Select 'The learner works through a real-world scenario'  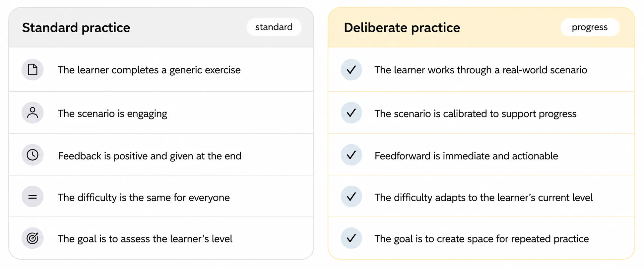(x=481, y=70)
